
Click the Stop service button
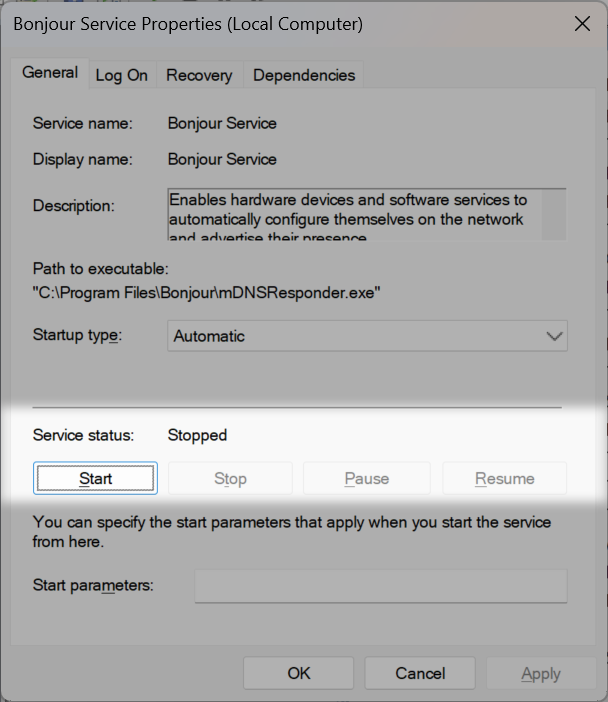pos(230,479)
